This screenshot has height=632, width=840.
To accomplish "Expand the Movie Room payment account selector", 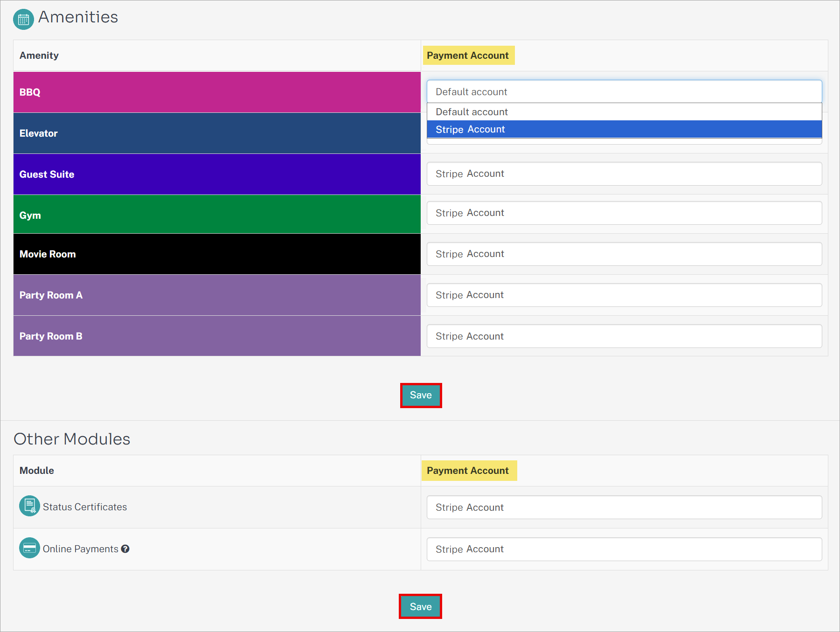I will (x=624, y=254).
